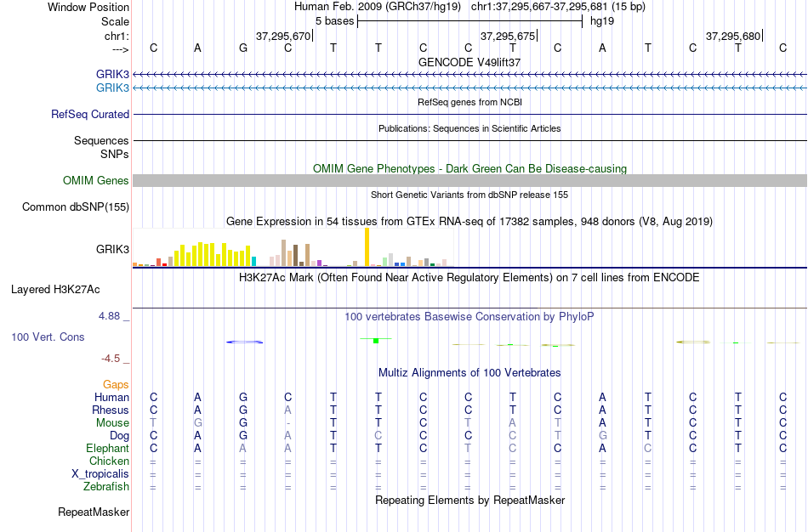
Task: Select the Rhesus species row label
Action: [x=110, y=410]
